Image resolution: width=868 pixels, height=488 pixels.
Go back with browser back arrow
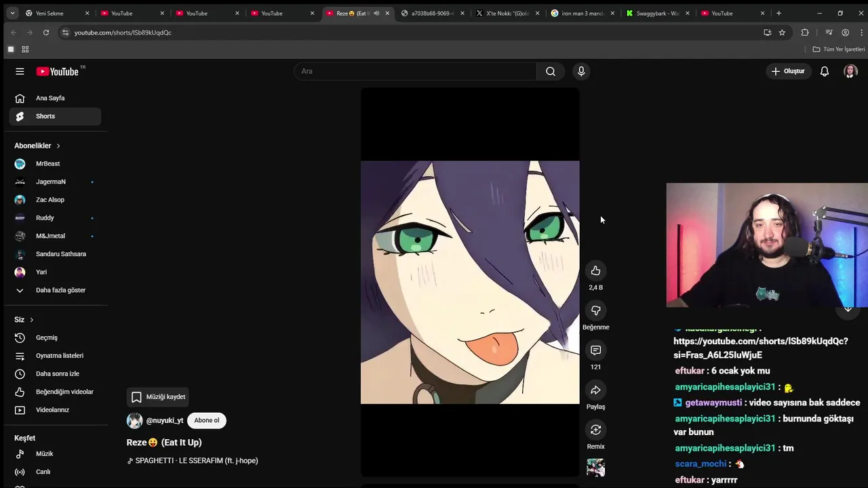coord(13,33)
